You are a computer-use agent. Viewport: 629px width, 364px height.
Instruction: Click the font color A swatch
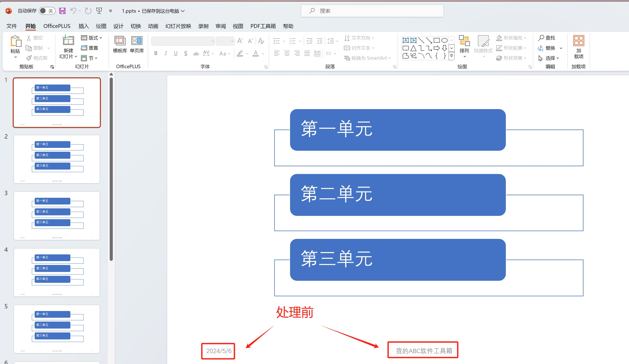pyautogui.click(x=256, y=54)
